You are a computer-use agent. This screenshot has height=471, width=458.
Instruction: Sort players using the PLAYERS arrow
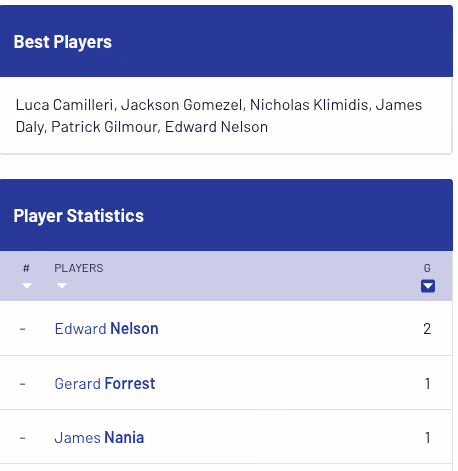[62, 285]
